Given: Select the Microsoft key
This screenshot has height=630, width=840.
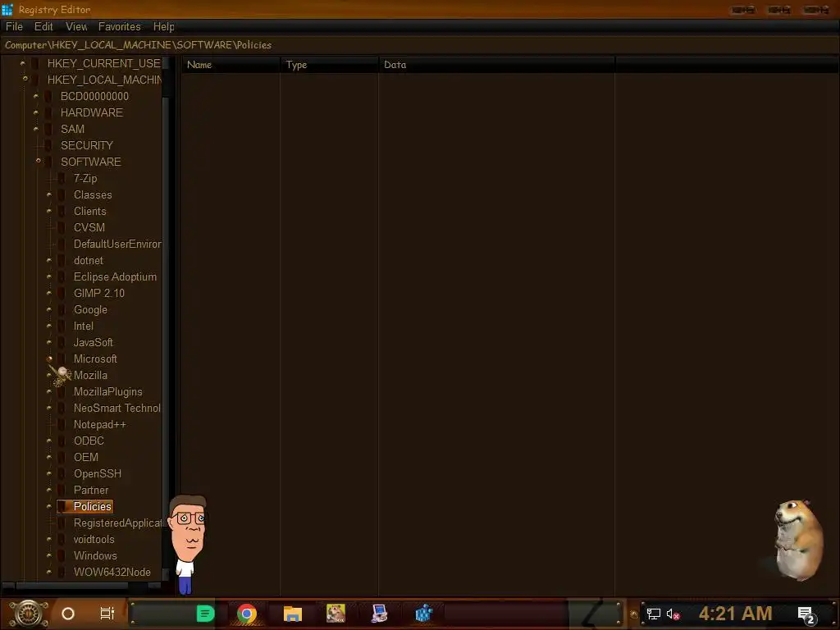Looking at the screenshot, I should coord(95,359).
